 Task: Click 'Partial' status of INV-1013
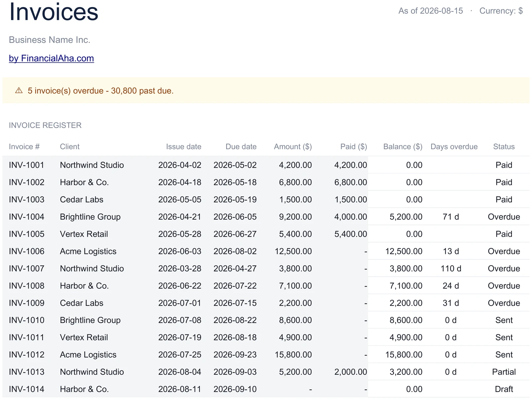coord(504,372)
